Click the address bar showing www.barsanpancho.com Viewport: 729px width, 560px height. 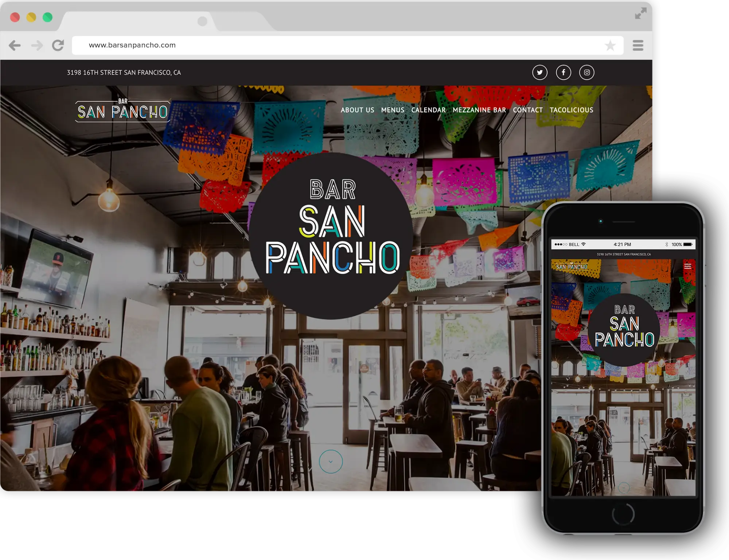(132, 45)
